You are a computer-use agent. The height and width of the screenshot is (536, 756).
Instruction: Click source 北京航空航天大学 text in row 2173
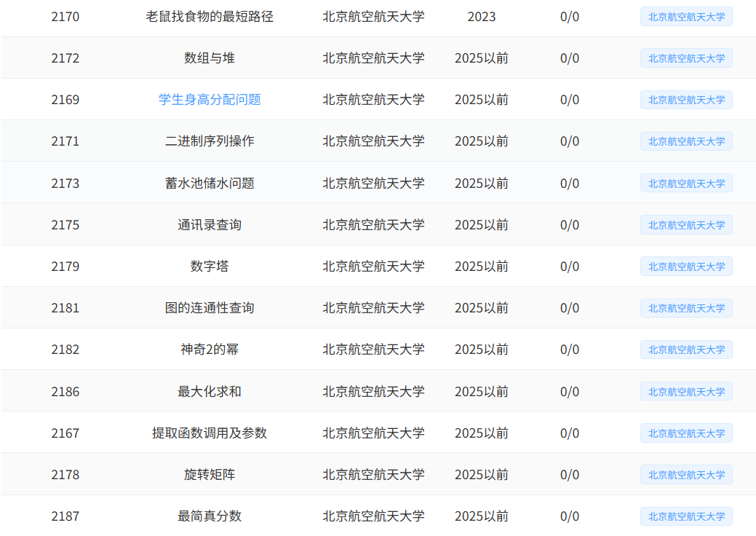pos(373,184)
